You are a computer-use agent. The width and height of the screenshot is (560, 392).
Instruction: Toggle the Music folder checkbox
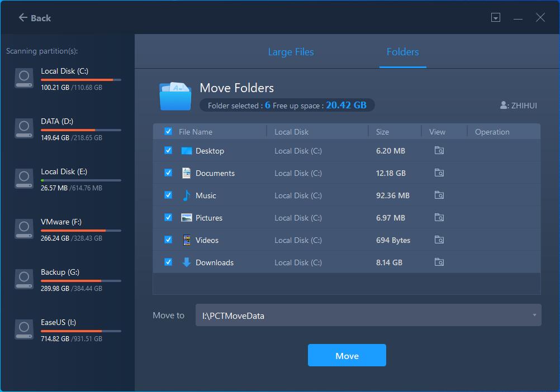(168, 195)
